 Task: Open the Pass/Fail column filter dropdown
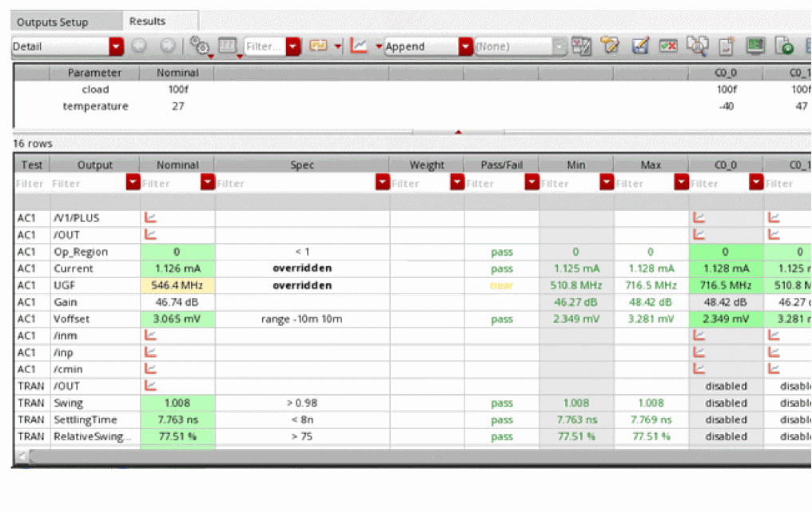pyautogui.click(x=531, y=182)
